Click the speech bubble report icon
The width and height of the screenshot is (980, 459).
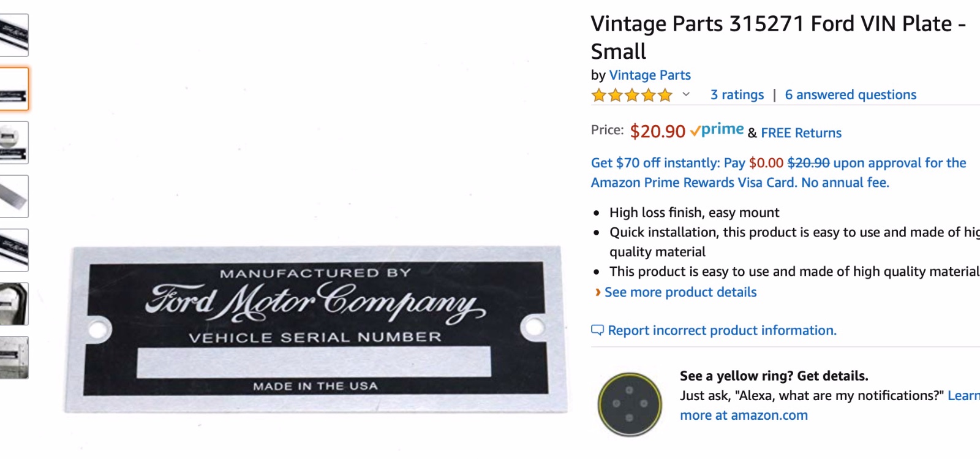pos(597,330)
